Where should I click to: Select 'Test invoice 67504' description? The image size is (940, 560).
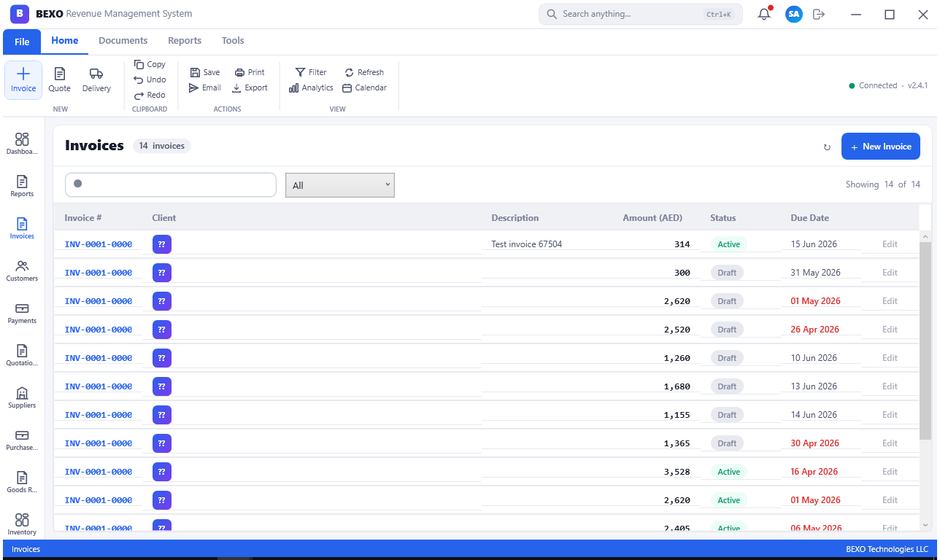pyautogui.click(x=527, y=244)
